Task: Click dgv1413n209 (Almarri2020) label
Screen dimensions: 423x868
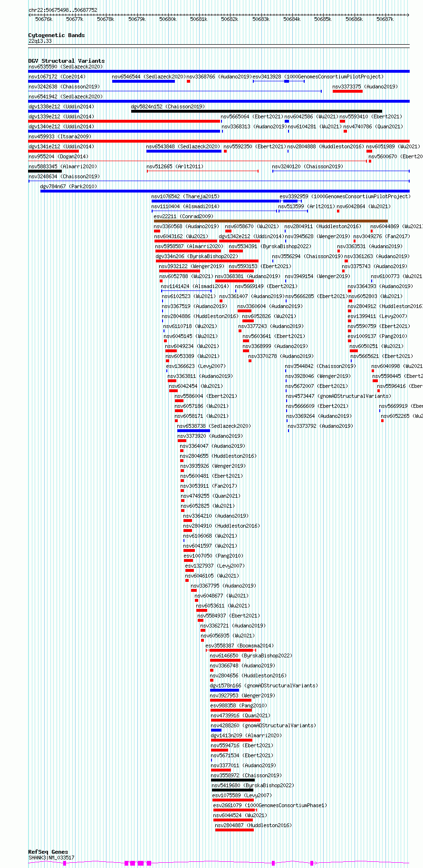Action: pos(246,735)
